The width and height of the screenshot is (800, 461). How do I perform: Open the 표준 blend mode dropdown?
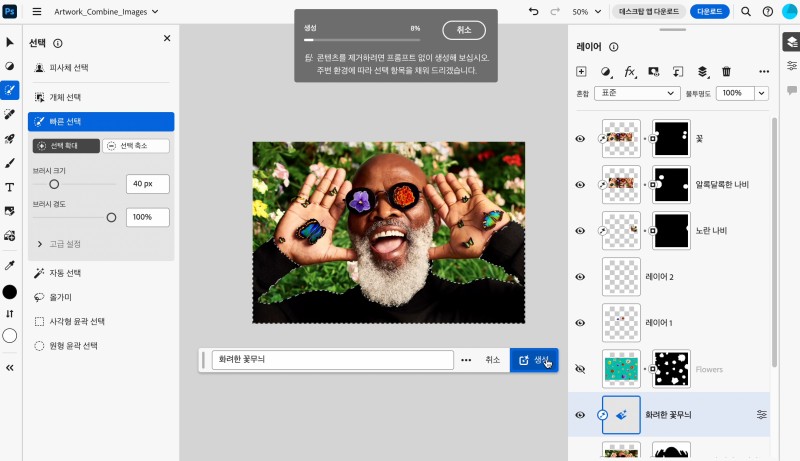[x=637, y=93]
